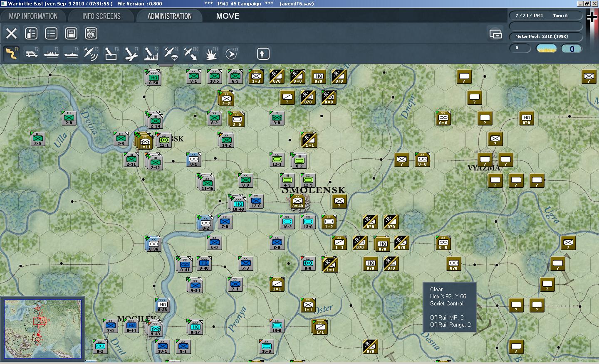Click the F10 air transfer icon
This screenshot has height=364, width=599.
click(191, 54)
